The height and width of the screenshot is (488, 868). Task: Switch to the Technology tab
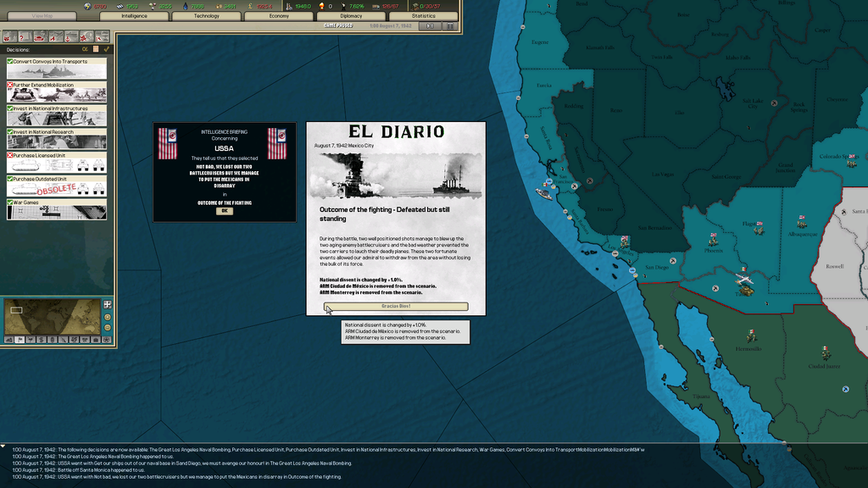click(206, 15)
